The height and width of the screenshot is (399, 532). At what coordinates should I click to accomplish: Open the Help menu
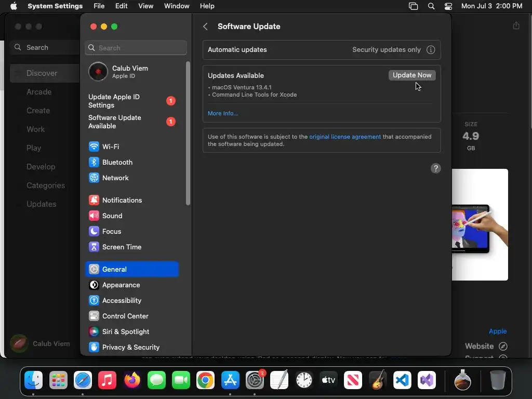(207, 6)
